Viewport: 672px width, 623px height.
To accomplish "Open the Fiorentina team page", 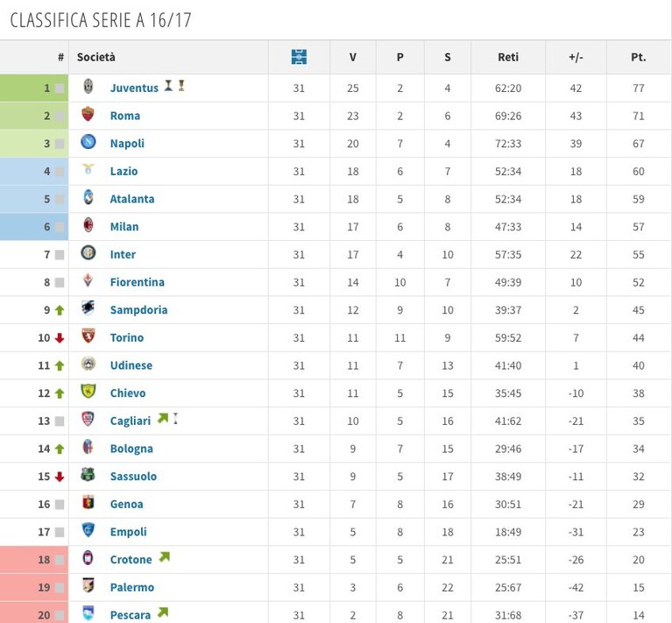I will click(x=138, y=282).
